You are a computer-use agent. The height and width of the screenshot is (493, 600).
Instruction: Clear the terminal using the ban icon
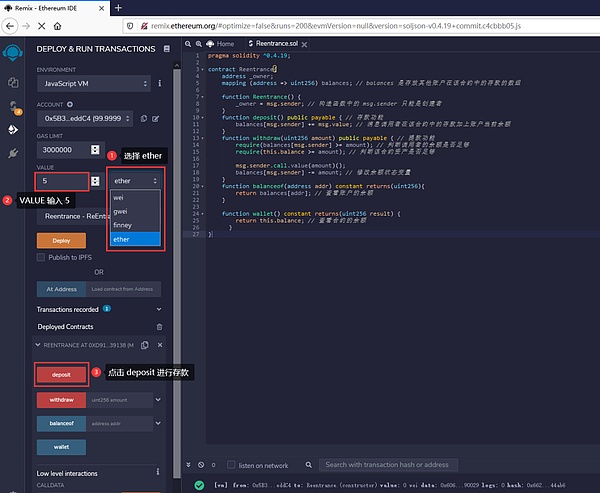click(200, 465)
